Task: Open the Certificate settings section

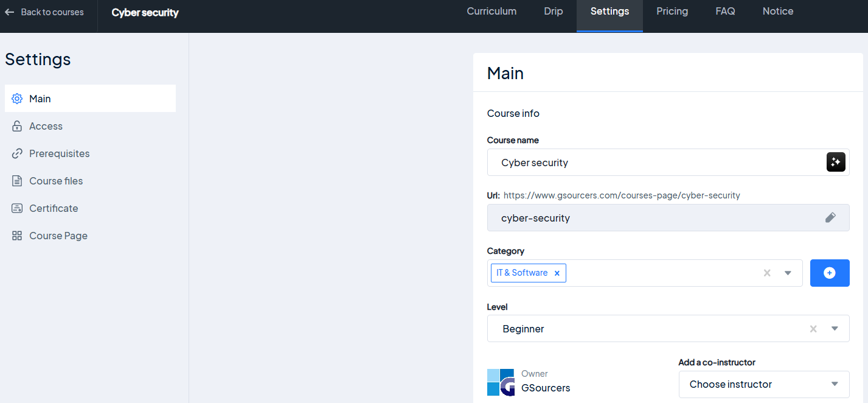Action: tap(54, 208)
